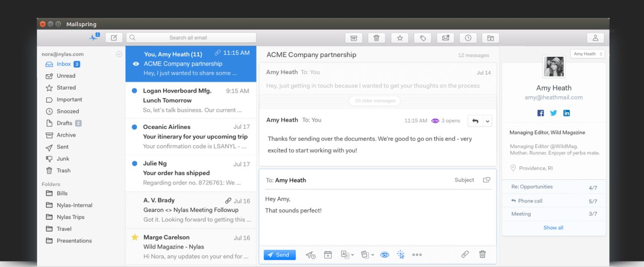Send the reply
The width and height of the screenshot is (644, 267).
[x=279, y=255]
